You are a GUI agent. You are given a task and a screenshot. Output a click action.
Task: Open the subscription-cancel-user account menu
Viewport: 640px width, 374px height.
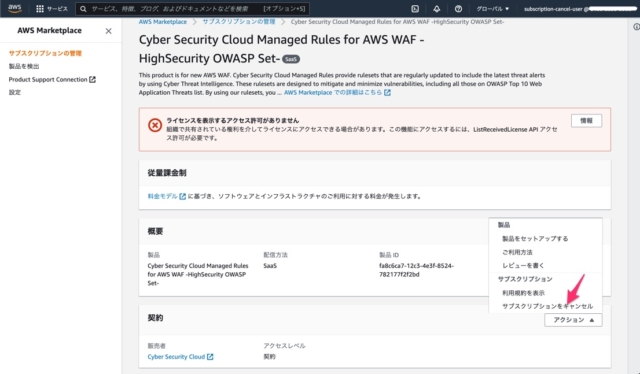[580, 9]
